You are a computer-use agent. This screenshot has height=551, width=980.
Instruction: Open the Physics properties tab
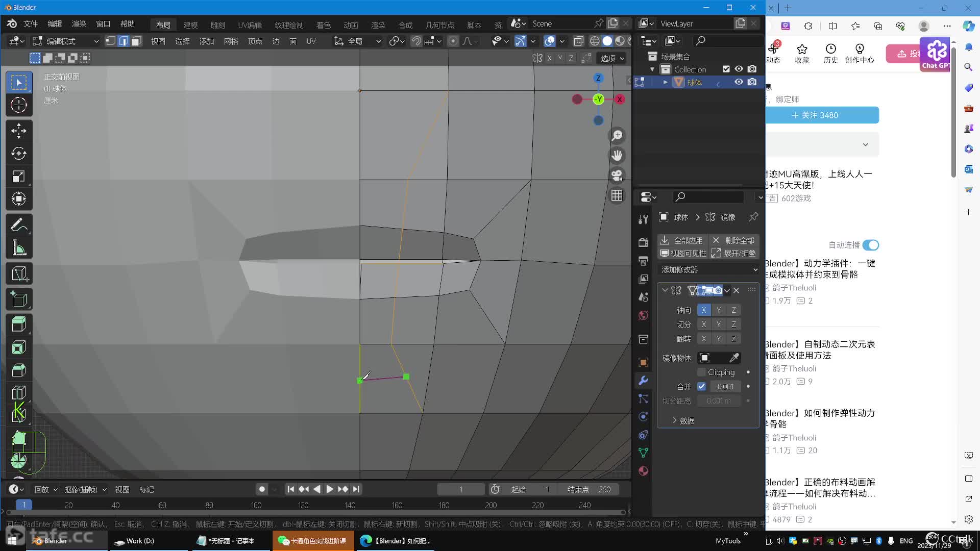(x=643, y=417)
